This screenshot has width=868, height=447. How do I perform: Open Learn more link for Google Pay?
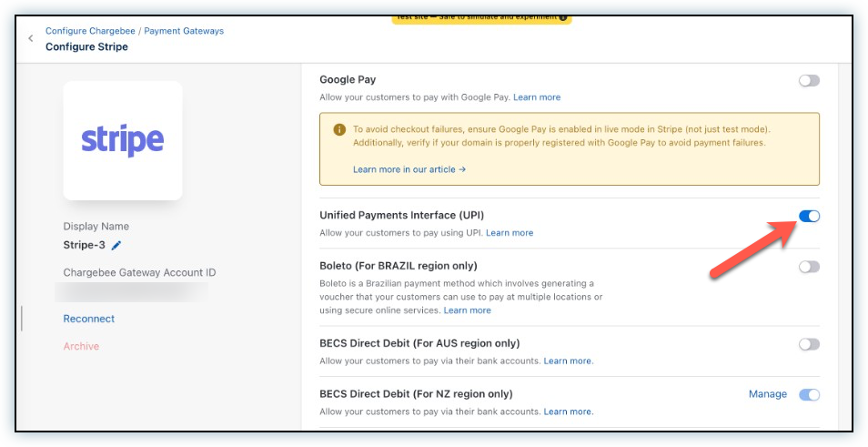[537, 97]
